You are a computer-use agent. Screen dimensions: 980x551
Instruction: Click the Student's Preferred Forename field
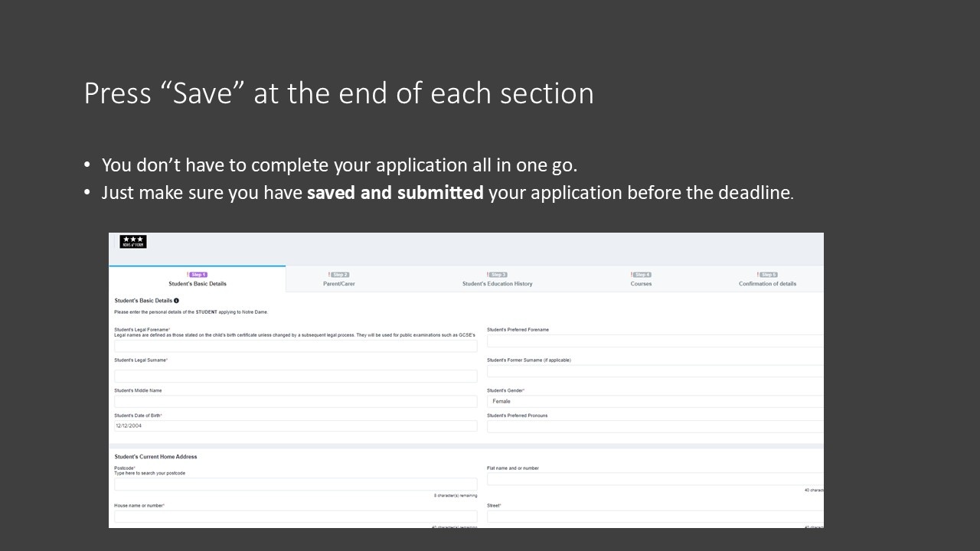(655, 341)
